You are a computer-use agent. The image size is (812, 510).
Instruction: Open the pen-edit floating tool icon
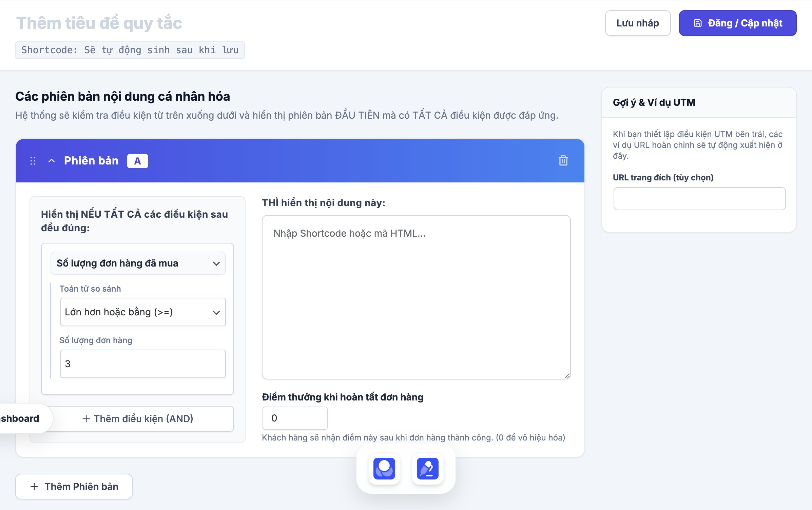pos(427,468)
